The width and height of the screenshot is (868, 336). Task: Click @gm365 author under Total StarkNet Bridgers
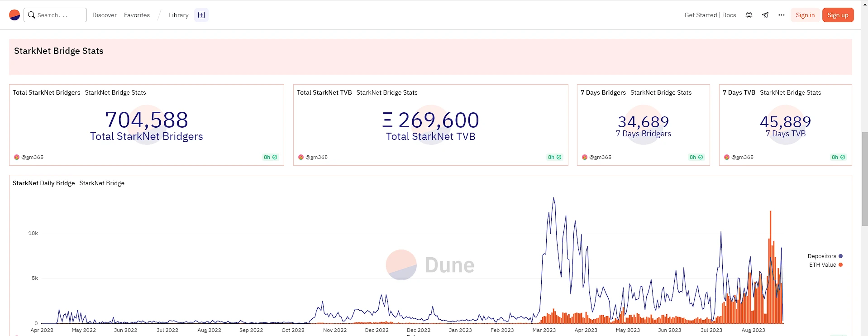[33, 157]
